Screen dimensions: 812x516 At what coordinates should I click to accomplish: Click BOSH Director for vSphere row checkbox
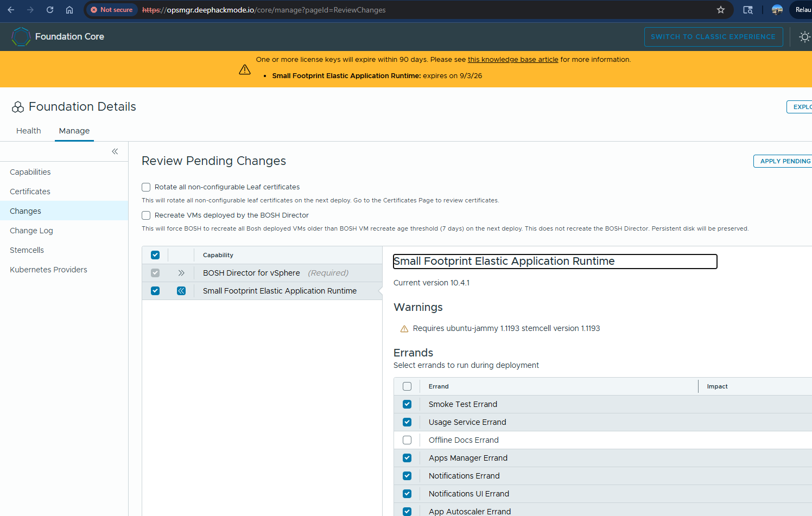click(x=155, y=273)
